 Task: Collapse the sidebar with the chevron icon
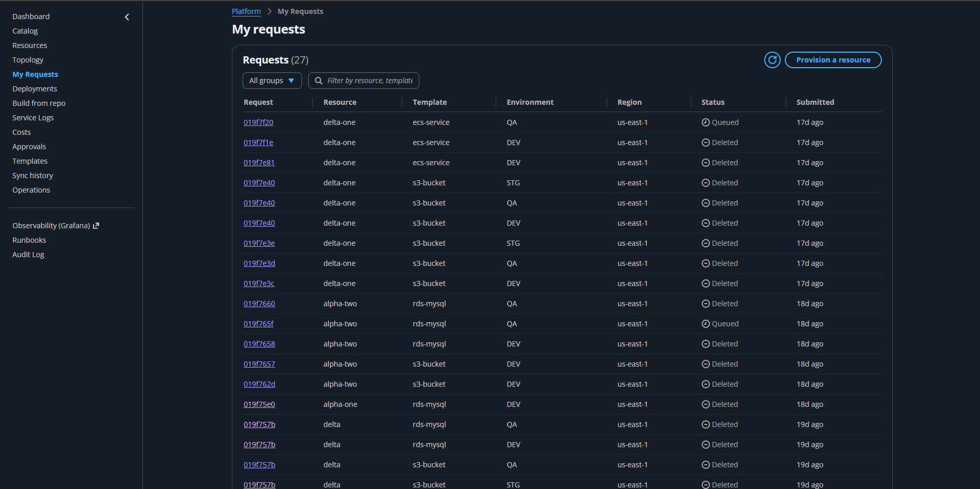(x=127, y=17)
